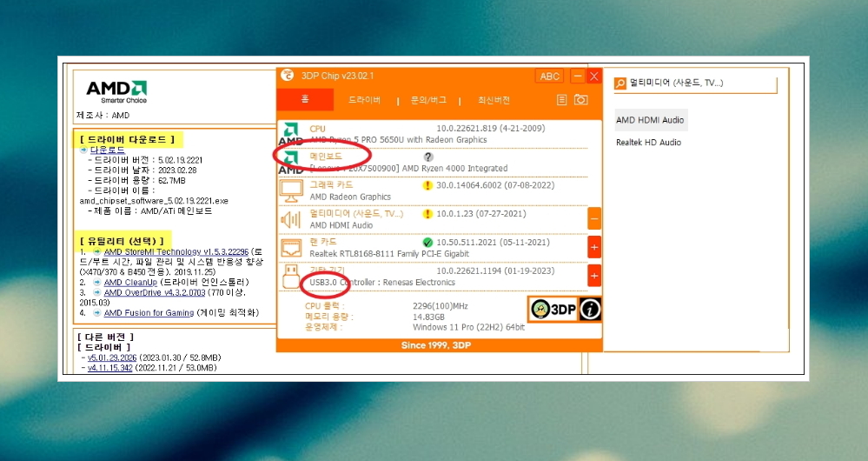868x461 pixels.
Task: Click the 3DP logo button
Action: point(553,309)
